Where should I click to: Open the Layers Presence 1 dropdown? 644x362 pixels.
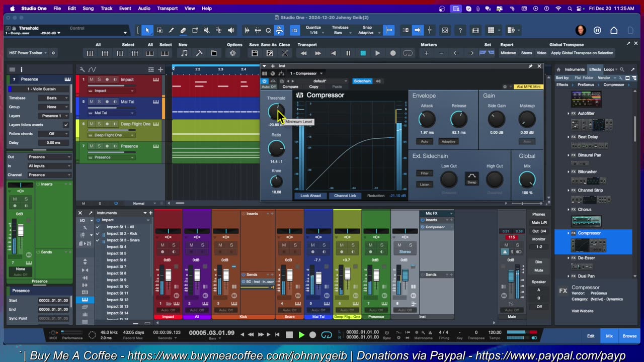[53, 116]
